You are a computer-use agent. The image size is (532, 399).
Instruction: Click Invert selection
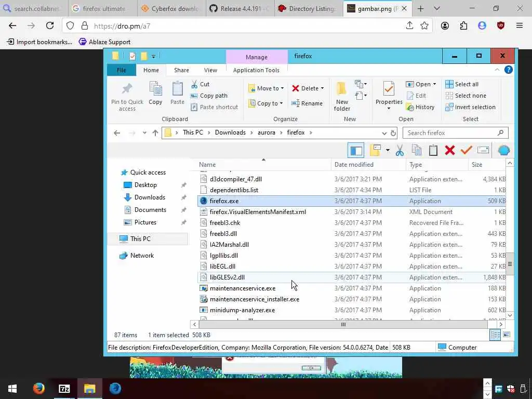471,107
